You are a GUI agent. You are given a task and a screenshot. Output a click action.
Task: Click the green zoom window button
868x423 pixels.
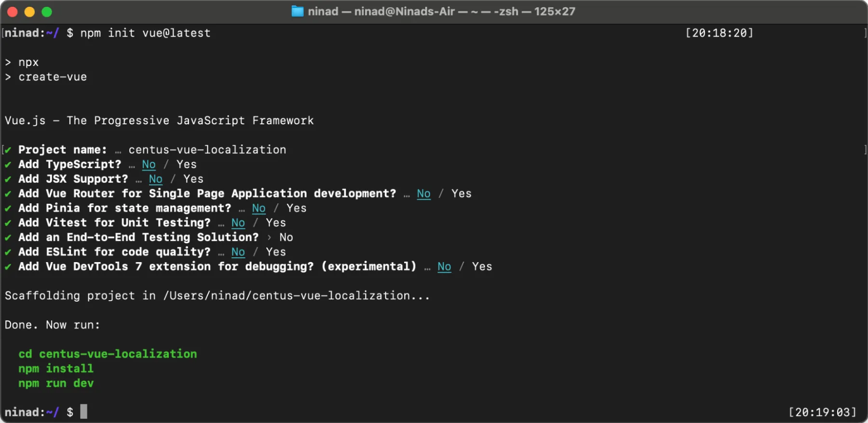point(47,12)
